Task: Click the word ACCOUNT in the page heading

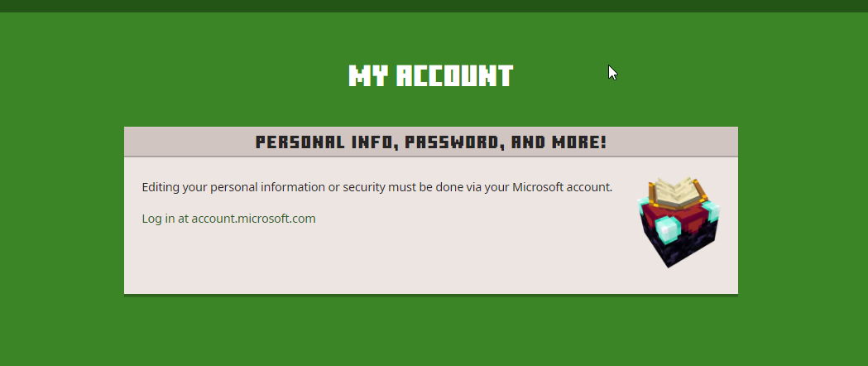Action: [454, 76]
